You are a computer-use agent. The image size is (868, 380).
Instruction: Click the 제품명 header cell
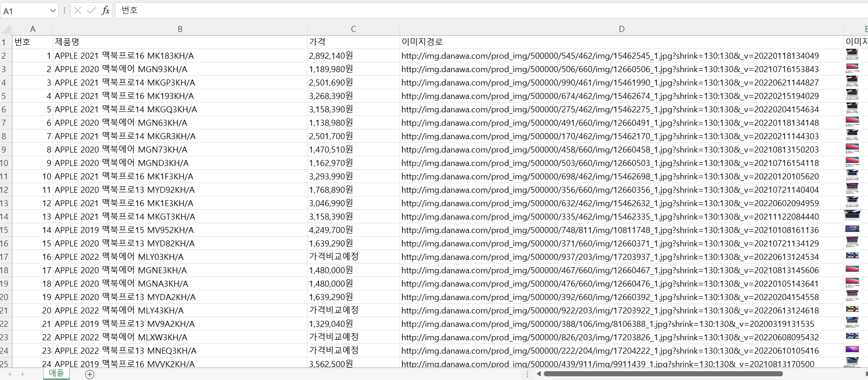[x=180, y=42]
